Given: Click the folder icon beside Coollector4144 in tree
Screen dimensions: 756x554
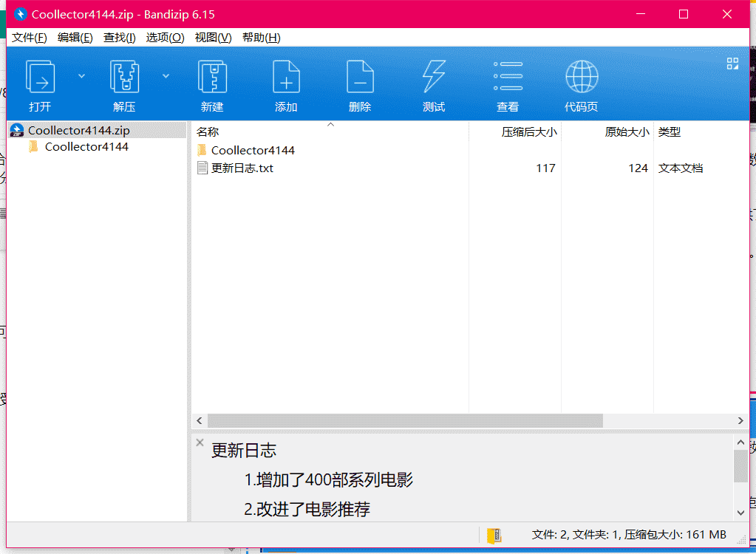Looking at the screenshot, I should tap(33, 146).
